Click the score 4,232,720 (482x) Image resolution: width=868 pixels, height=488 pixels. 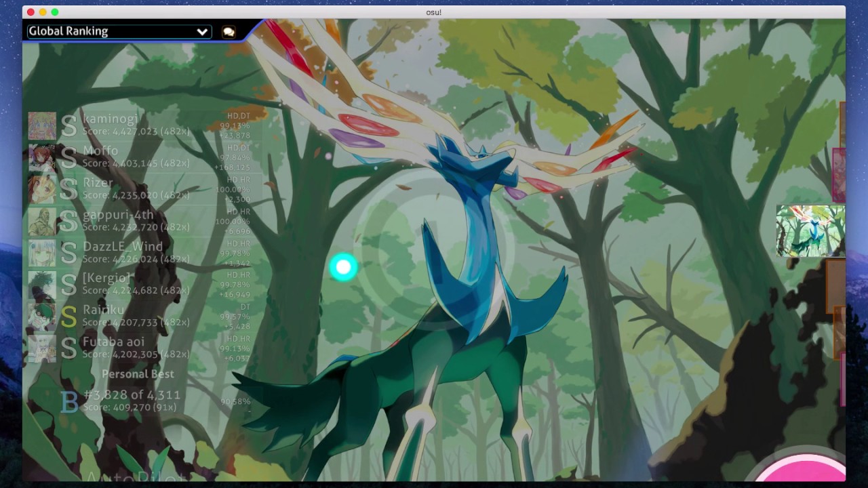pyautogui.click(x=136, y=227)
